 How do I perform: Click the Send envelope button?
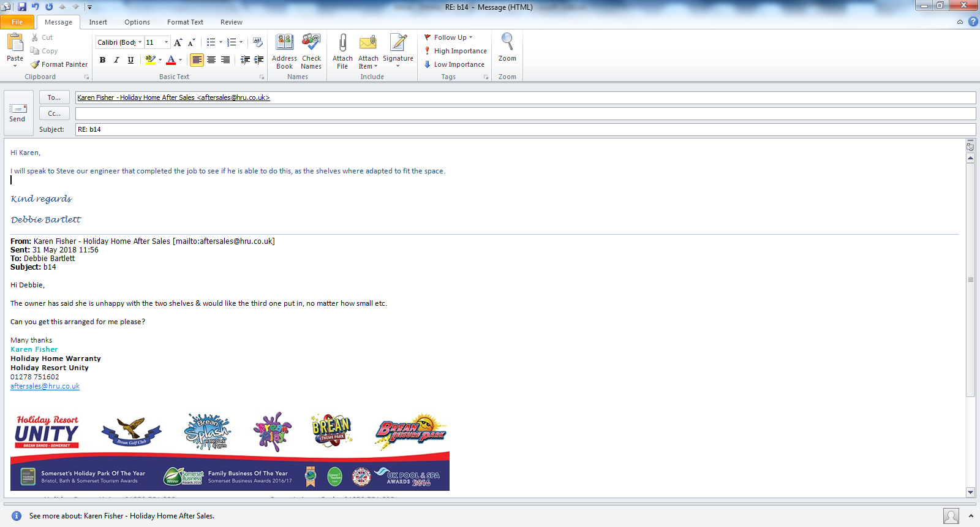tap(17, 113)
